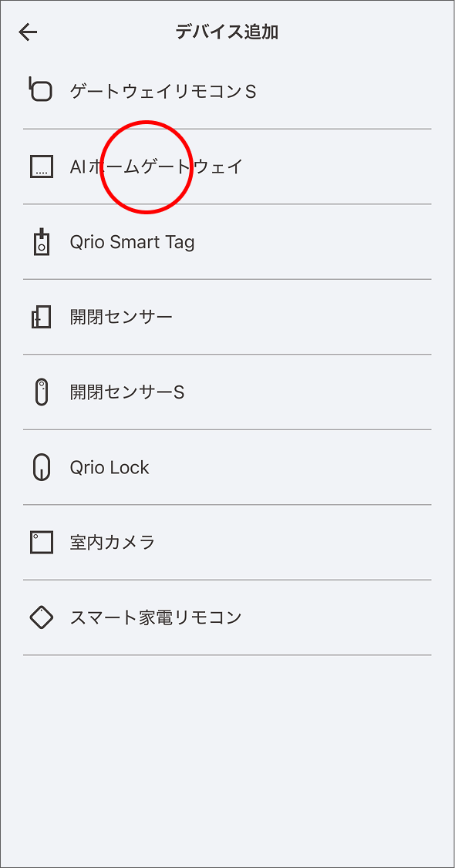This screenshot has height=868, width=455.
Task: Tap the デバイス追加 title text
Action: [x=228, y=32]
